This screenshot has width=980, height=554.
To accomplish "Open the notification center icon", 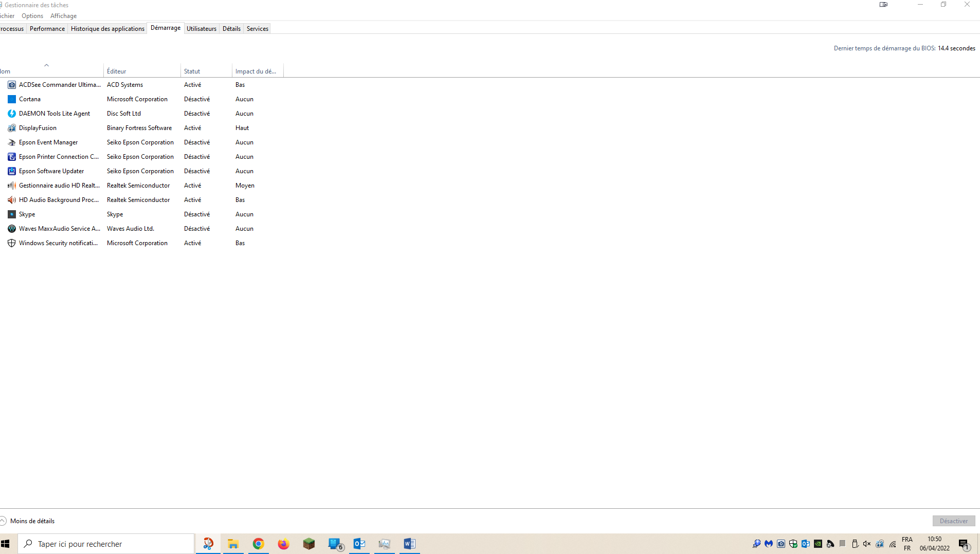I will click(x=964, y=544).
